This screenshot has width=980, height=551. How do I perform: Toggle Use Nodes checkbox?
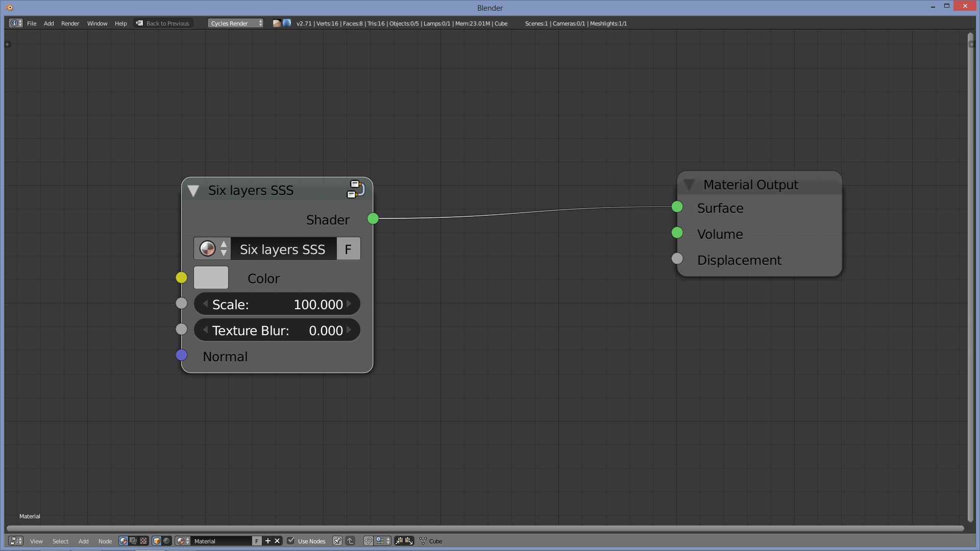[291, 541]
